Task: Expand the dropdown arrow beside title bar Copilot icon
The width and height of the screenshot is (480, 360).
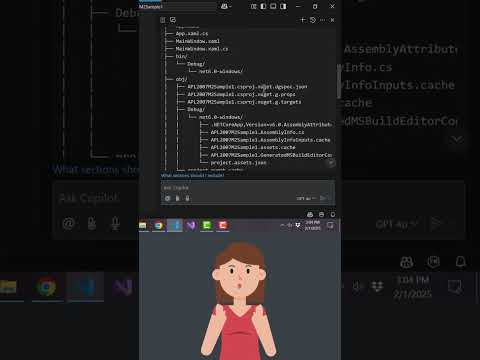Action: (230, 7)
